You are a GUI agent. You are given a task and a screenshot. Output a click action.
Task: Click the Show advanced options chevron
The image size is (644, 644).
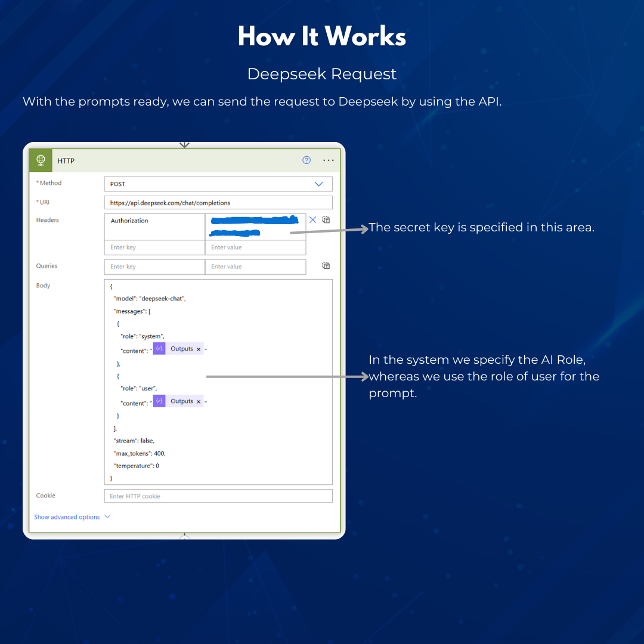106,517
